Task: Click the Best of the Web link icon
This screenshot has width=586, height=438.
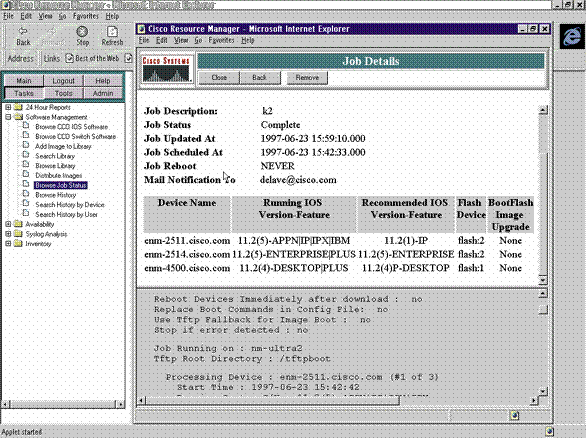Action: pos(69,58)
